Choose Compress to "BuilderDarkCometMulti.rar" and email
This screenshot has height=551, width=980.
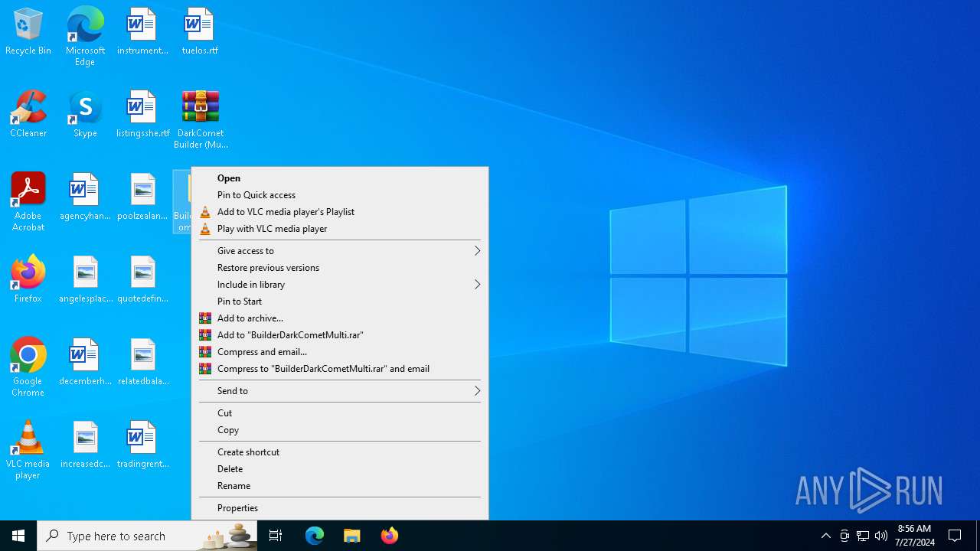pos(339,369)
